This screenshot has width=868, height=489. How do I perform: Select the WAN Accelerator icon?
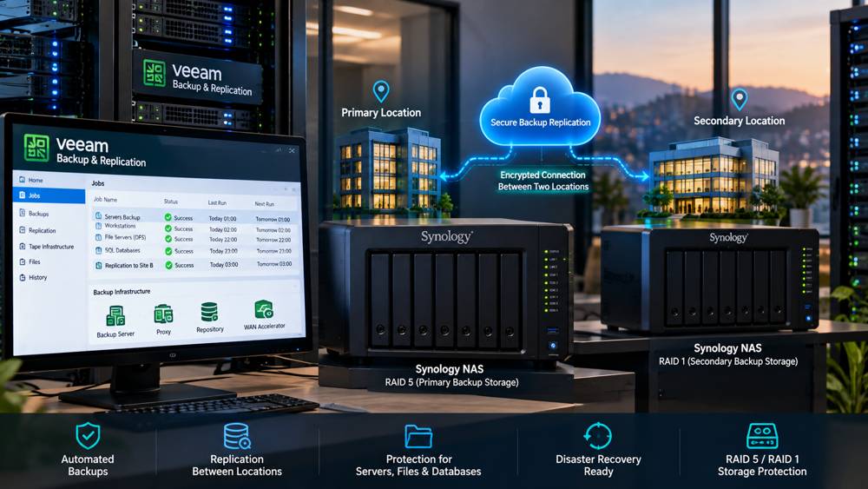(264, 310)
